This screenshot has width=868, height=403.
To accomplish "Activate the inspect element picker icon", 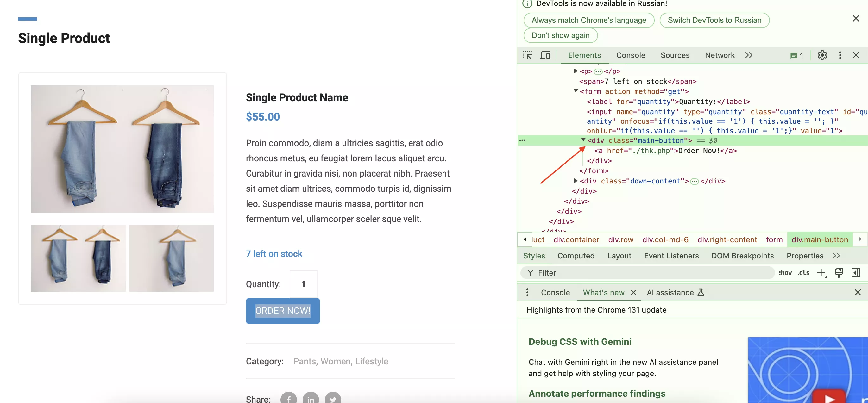I will (x=527, y=55).
